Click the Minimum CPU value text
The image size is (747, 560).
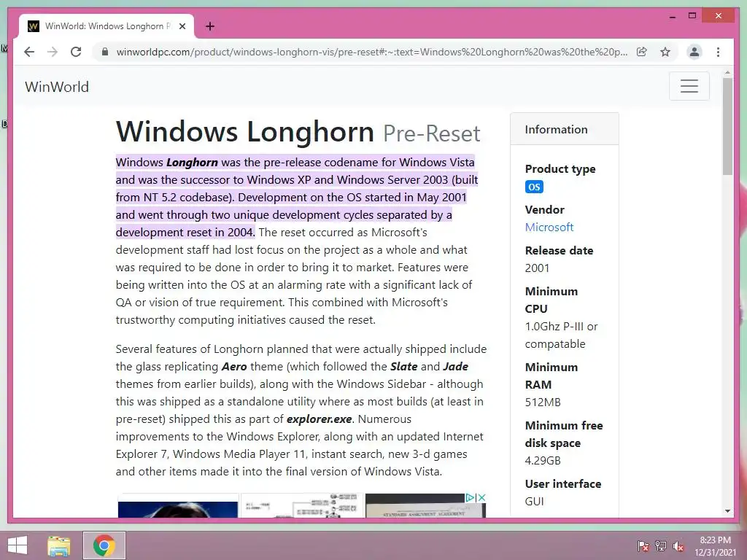[x=561, y=335]
